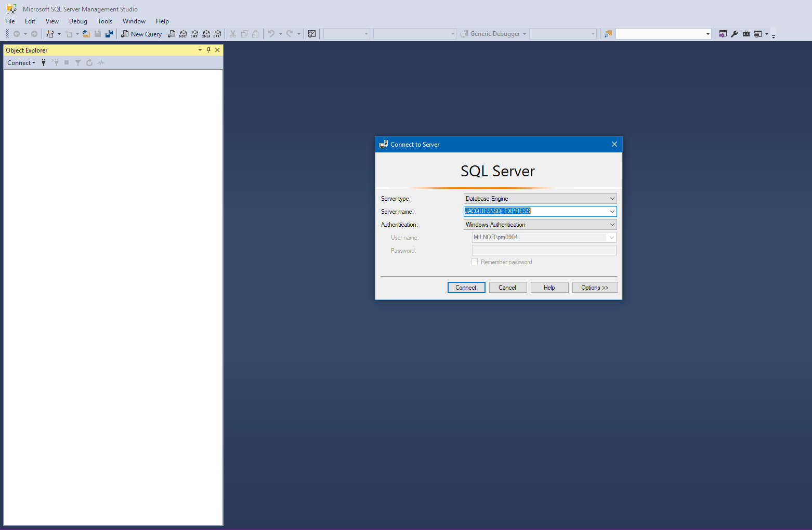Click the DAX query icon
The width and height of the screenshot is (812, 530).
[217, 34]
